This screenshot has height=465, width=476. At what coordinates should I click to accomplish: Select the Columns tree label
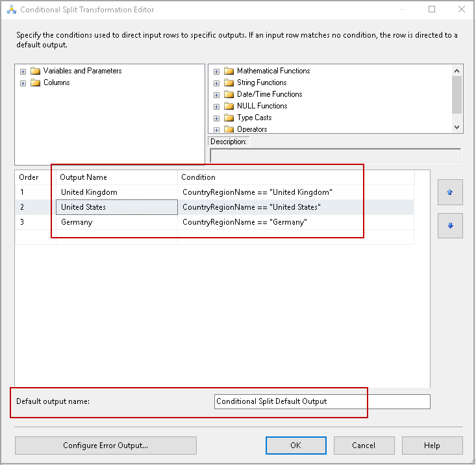(56, 82)
